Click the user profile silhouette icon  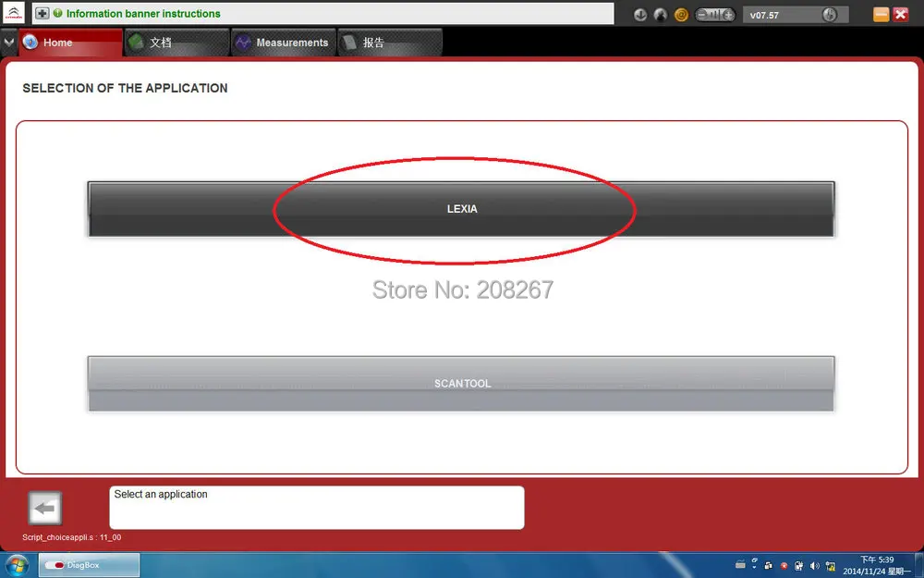[661, 15]
